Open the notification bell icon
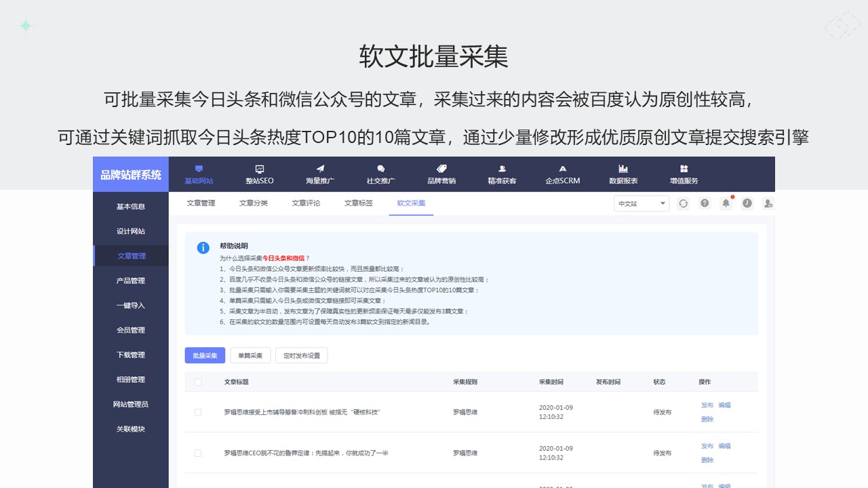This screenshot has height=488, width=868. (726, 203)
